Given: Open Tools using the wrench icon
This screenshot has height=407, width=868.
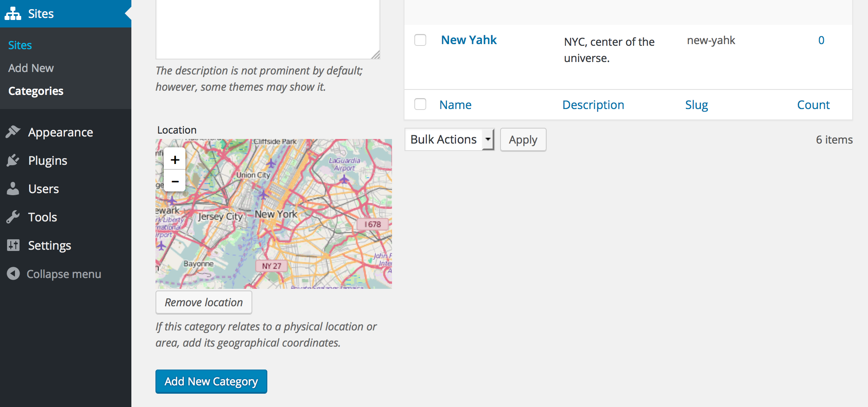Looking at the screenshot, I should [x=13, y=217].
